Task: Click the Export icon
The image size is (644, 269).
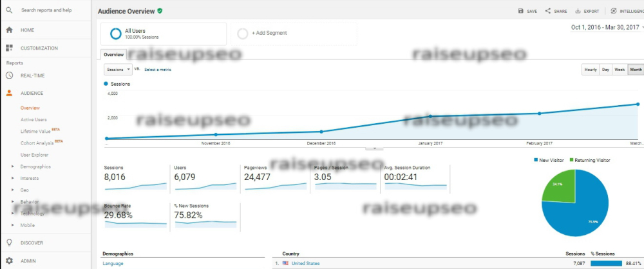Action: (578, 11)
